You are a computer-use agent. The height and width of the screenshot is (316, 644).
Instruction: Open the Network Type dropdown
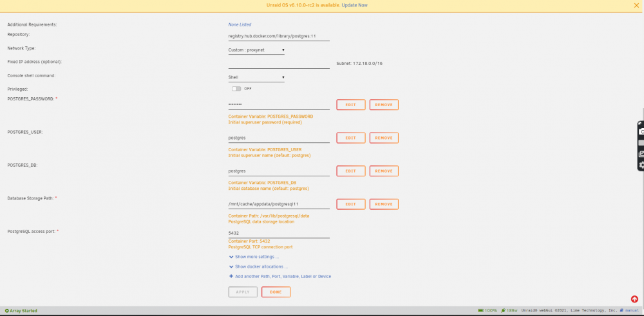(256, 50)
